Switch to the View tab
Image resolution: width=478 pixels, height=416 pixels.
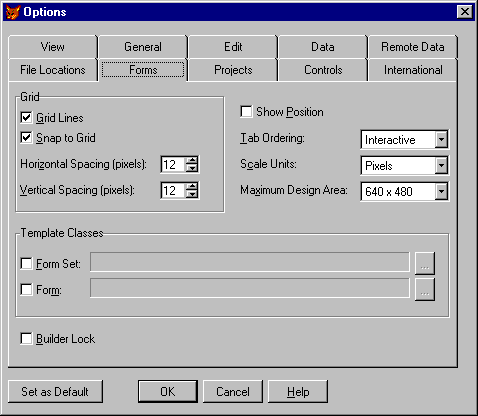pyautogui.click(x=53, y=47)
